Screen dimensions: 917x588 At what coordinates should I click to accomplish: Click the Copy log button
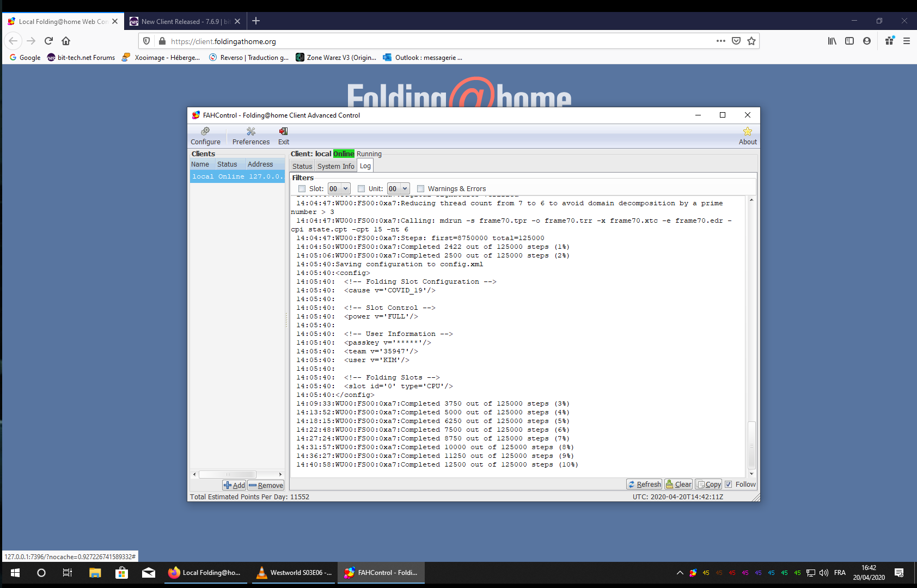pos(708,485)
